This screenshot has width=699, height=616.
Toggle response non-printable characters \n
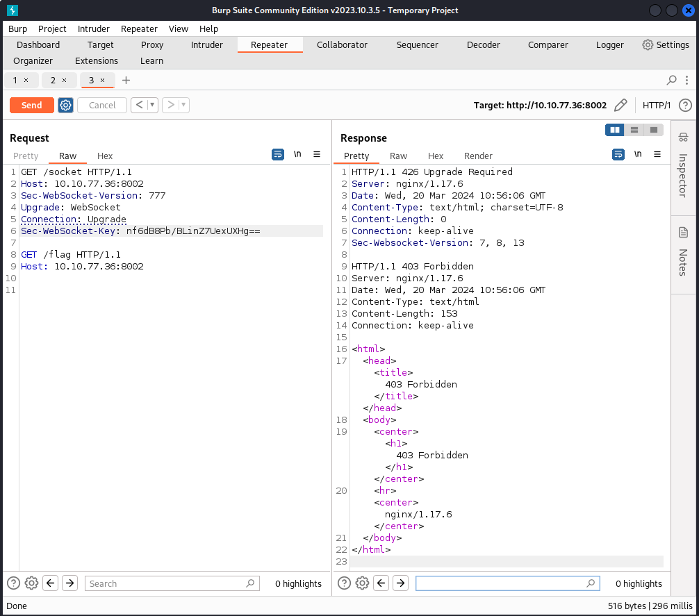click(x=638, y=154)
